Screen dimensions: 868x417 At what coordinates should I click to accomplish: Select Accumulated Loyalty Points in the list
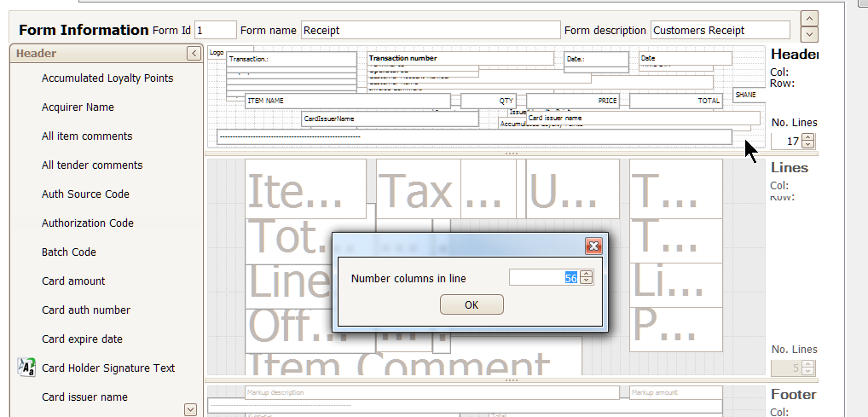[107, 78]
